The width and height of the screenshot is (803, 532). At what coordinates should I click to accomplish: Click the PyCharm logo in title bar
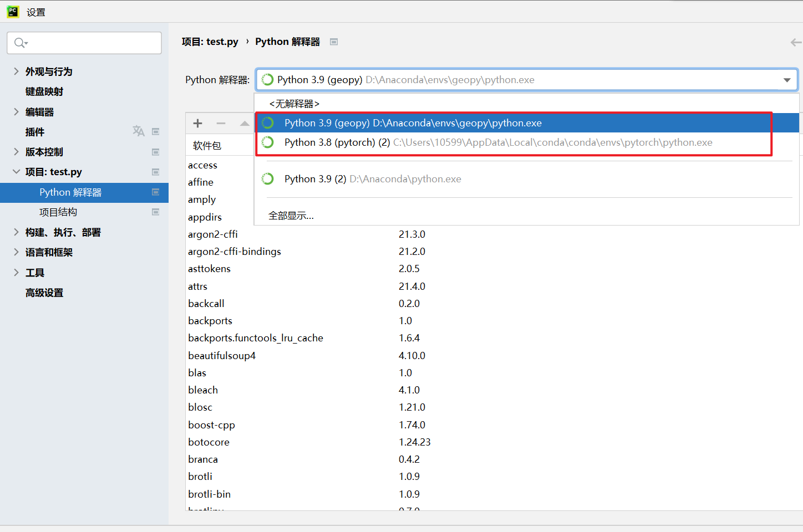tap(12, 12)
